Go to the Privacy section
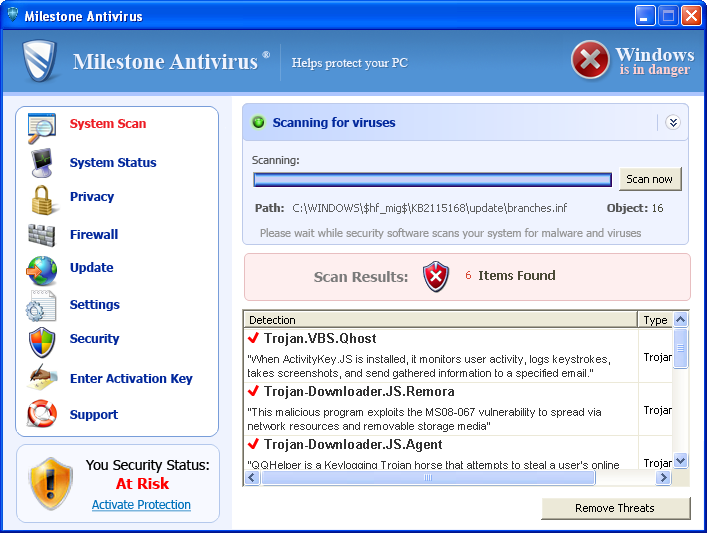This screenshot has width=707, height=533. pyautogui.click(x=92, y=197)
